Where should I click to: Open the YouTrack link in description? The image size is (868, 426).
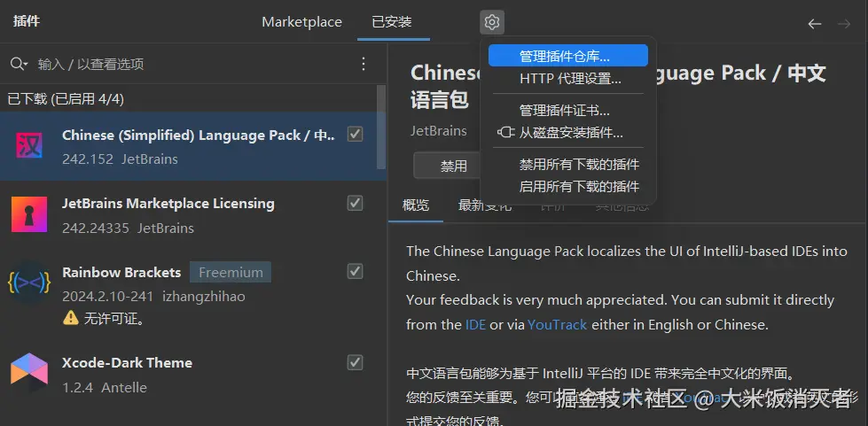point(557,325)
